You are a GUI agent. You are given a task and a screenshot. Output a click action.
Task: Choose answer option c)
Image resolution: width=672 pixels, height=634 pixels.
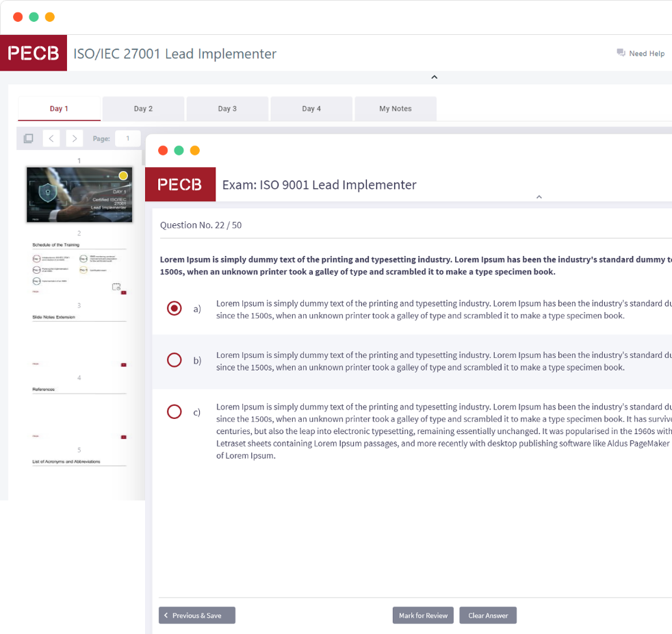coord(175,411)
